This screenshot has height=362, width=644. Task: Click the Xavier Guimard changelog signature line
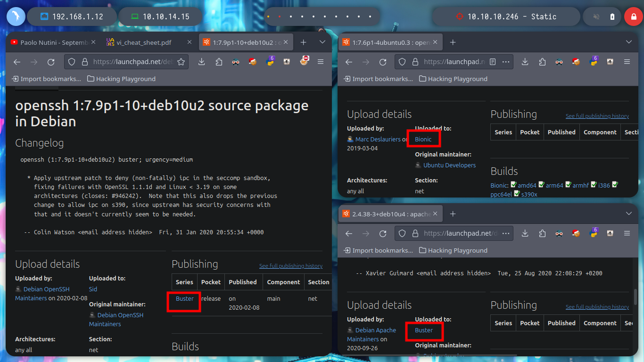pos(479,273)
